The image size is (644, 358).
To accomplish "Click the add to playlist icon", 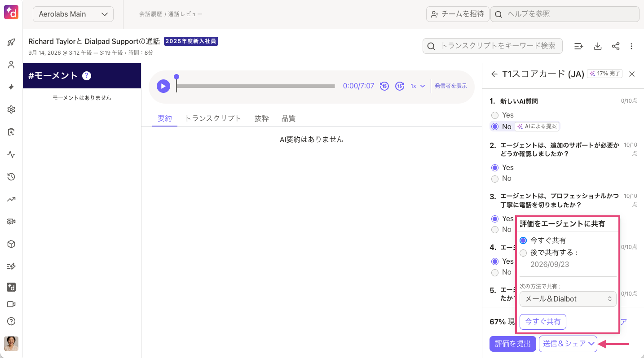I will coord(579,46).
